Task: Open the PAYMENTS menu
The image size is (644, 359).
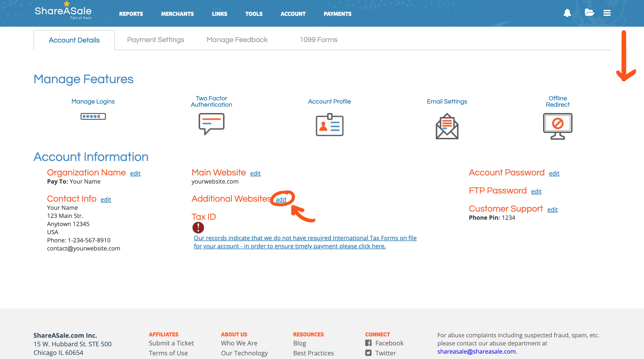Action: 337,14
